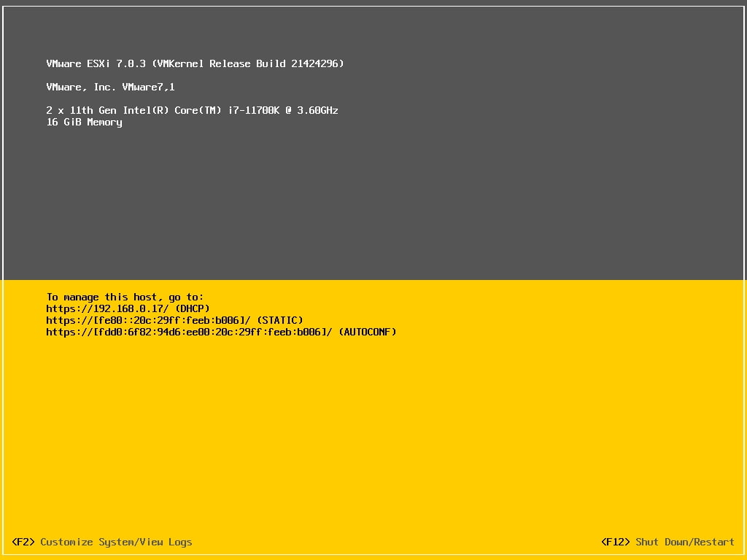The image size is (747, 560).
Task: Open the fe80 STATIC IPv6 management address
Action: point(174,321)
